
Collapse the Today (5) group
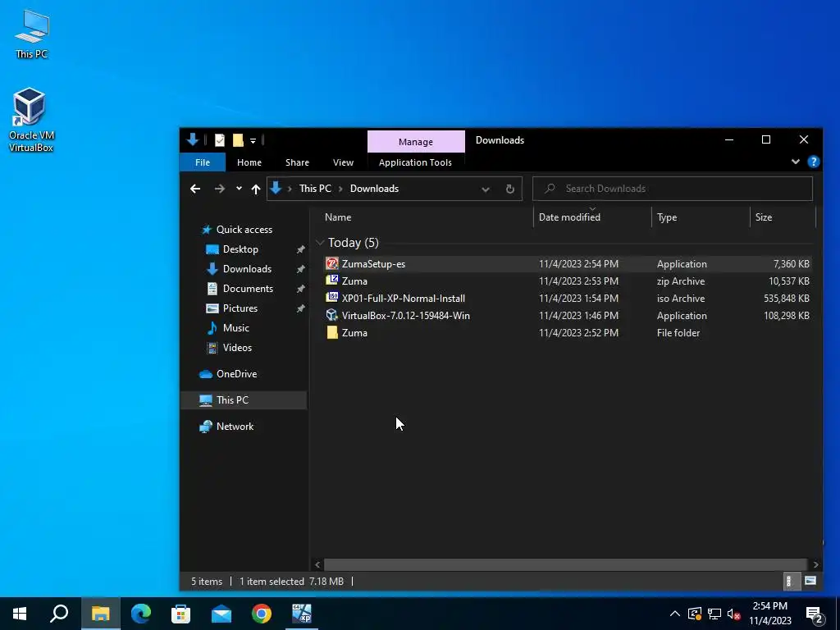(320, 243)
